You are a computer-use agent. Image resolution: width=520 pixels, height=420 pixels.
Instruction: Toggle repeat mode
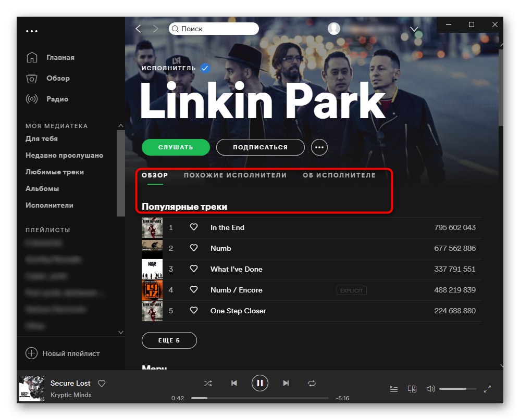312,383
